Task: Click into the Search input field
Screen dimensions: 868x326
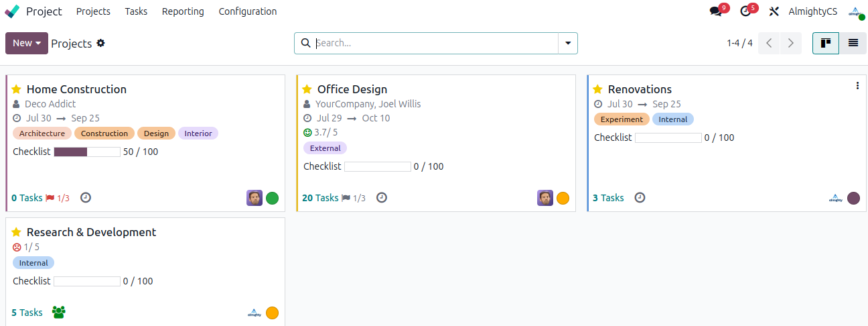Action: (x=435, y=43)
